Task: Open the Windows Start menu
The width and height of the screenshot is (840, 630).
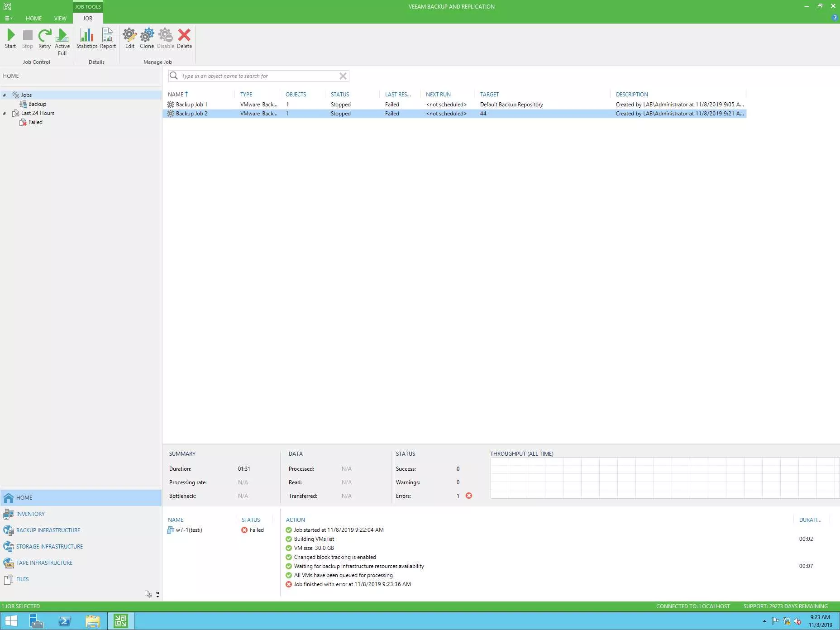Action: click(x=11, y=621)
